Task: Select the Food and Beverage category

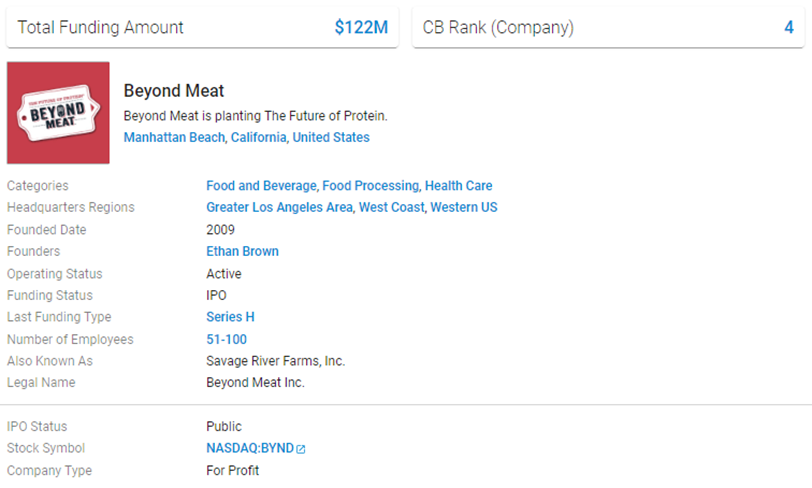Action: pos(261,185)
